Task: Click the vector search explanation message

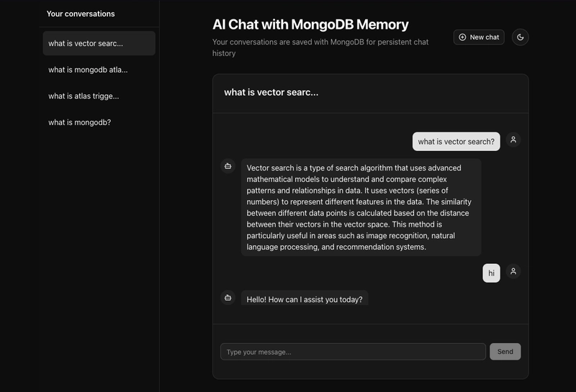Action: click(x=361, y=207)
